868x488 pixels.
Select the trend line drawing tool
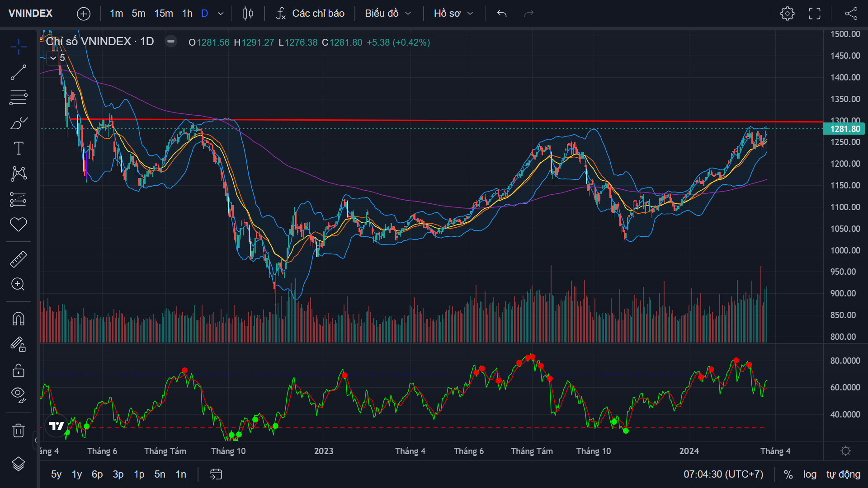pyautogui.click(x=19, y=72)
